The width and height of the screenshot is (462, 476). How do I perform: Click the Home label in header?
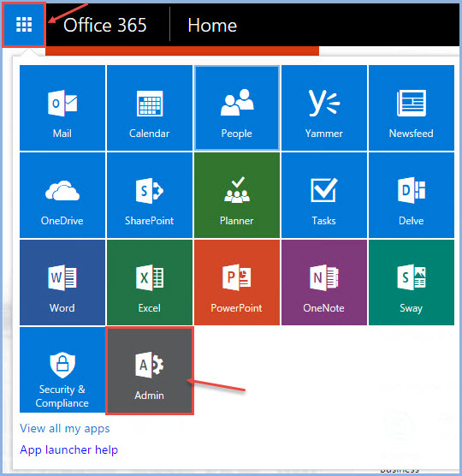click(x=212, y=25)
